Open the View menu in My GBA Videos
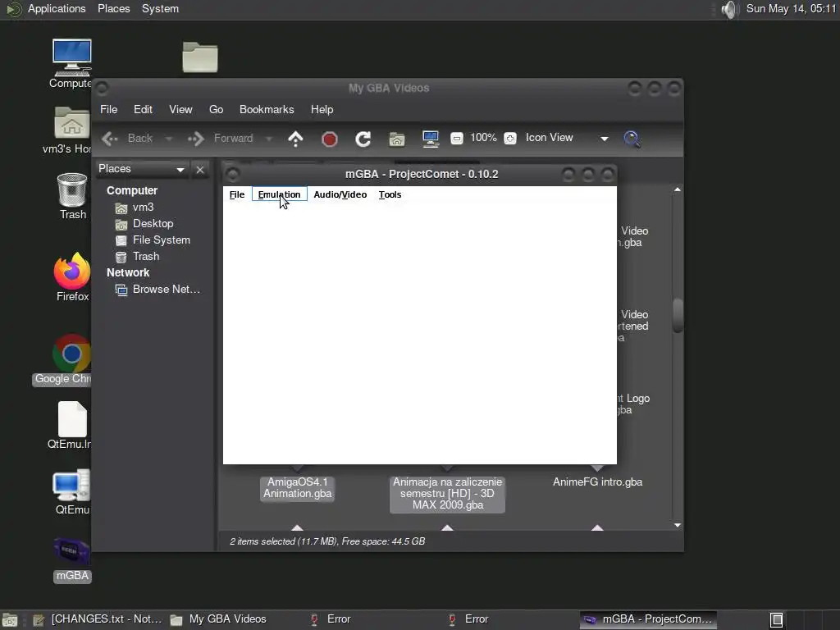 180,109
